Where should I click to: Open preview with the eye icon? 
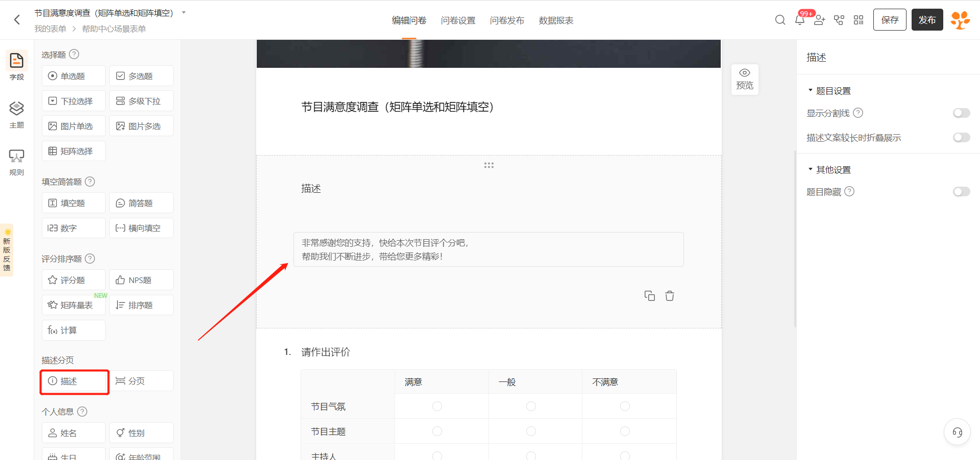coord(745,79)
